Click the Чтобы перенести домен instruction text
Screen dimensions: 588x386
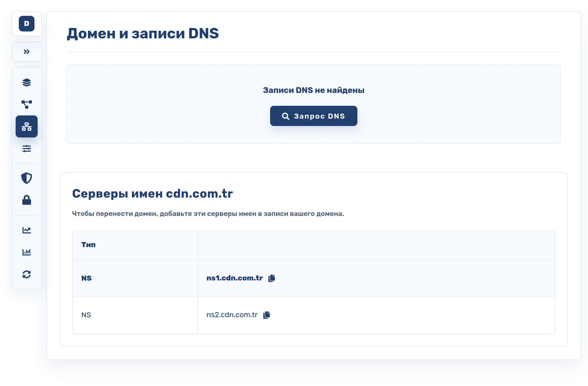[208, 214]
